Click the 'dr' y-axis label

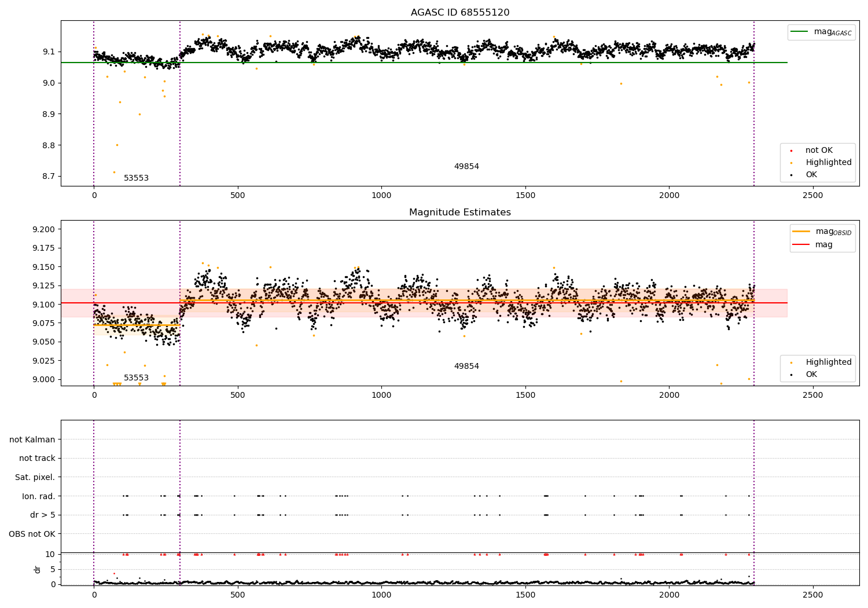[38, 569]
